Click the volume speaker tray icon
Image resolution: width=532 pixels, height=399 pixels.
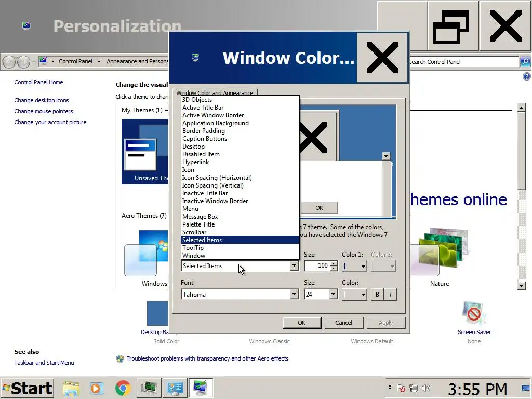pos(426,388)
